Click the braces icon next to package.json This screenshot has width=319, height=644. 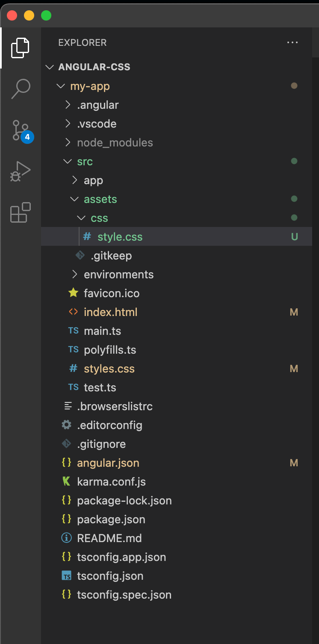[67, 519]
